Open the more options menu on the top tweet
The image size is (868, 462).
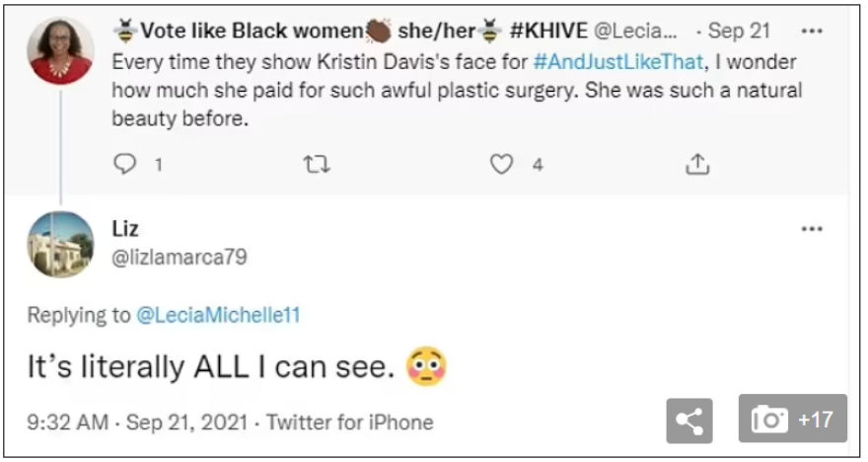(x=812, y=31)
